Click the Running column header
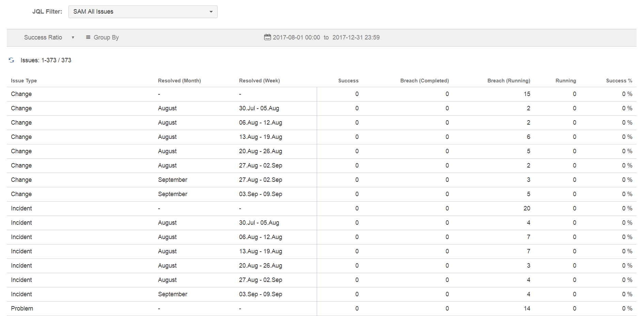This screenshot has width=644, height=316. [566, 81]
